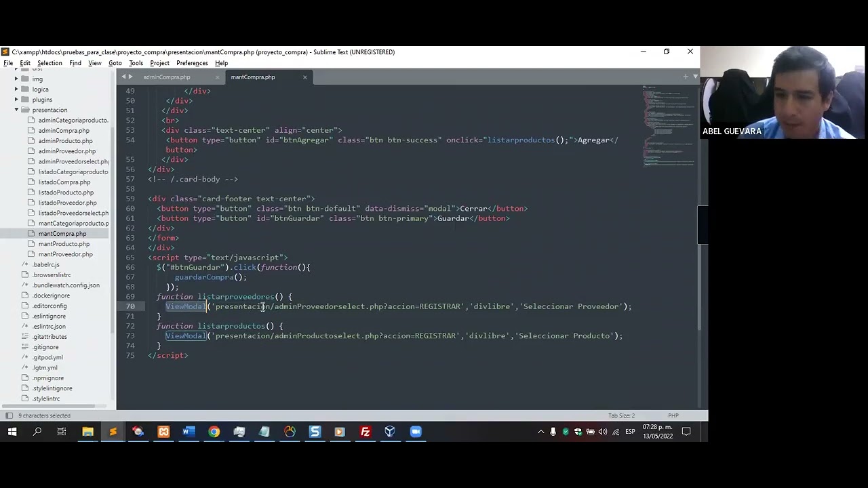
Task: Go to next tab with right arrow
Action: [x=130, y=77]
